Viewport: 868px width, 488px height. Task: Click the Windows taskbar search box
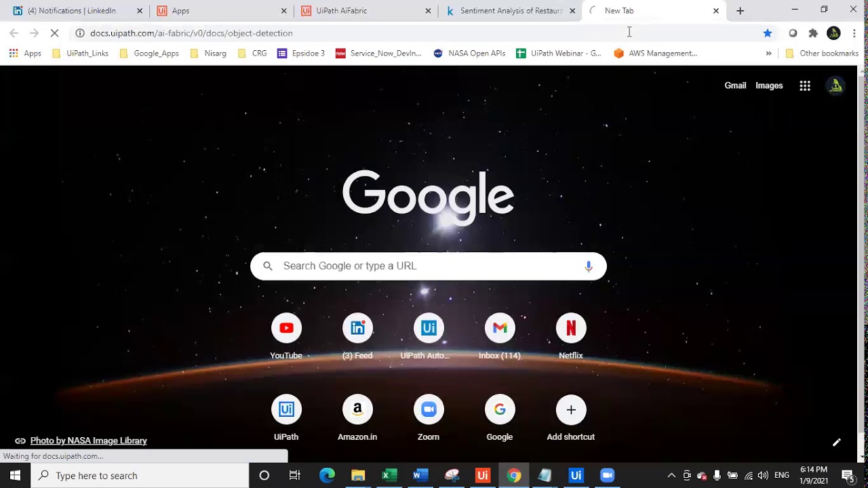tap(140, 475)
